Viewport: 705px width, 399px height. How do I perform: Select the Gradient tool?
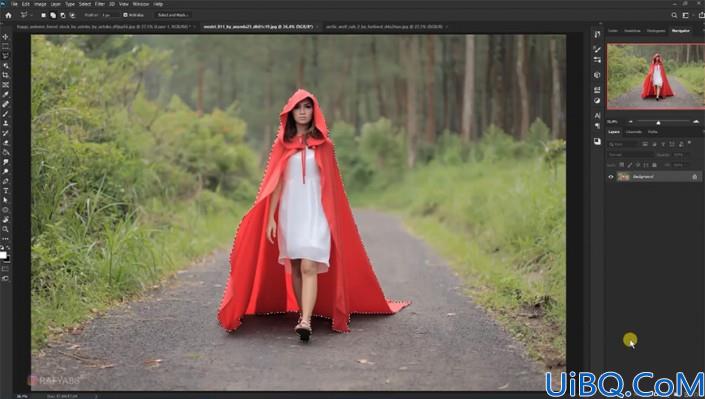pyautogui.click(x=5, y=152)
